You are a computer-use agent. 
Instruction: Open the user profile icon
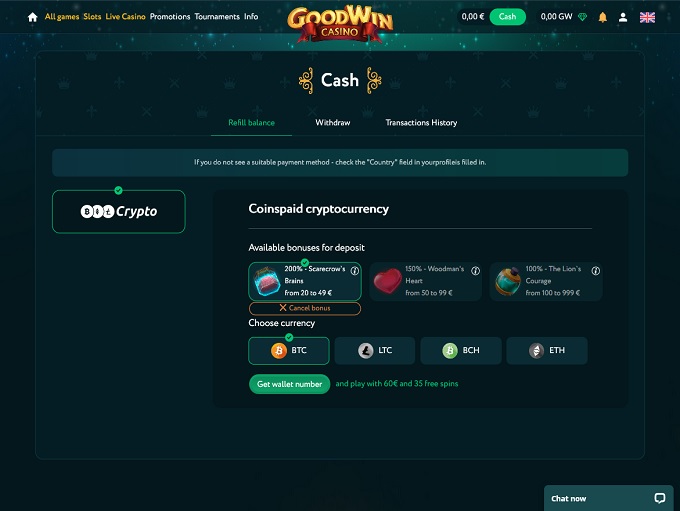click(x=623, y=17)
